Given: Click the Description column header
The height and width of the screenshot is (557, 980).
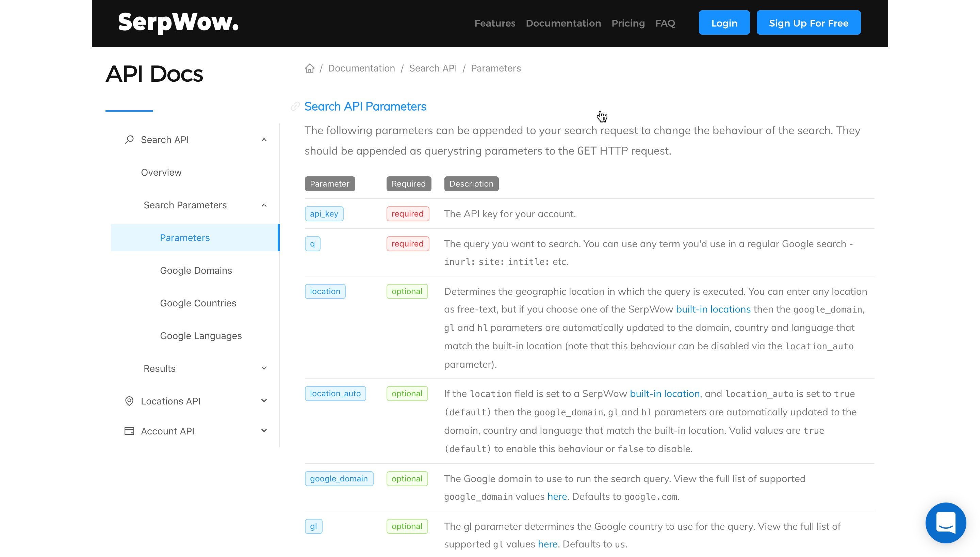Looking at the screenshot, I should point(471,184).
